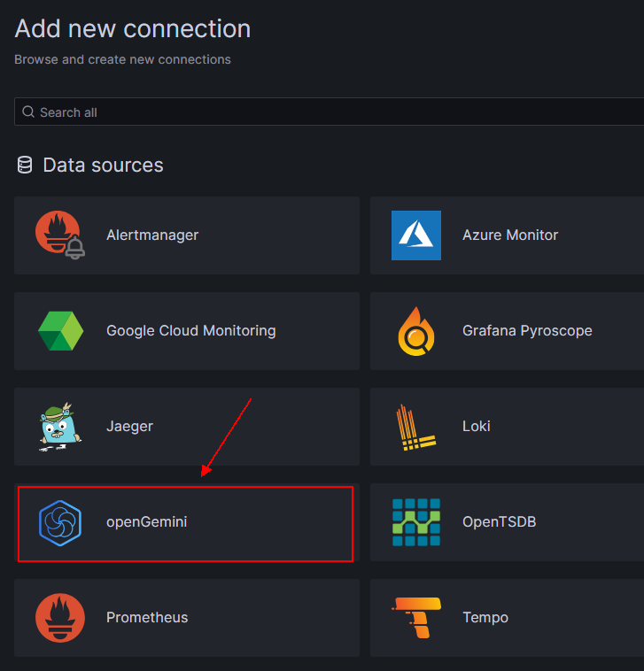This screenshot has width=644, height=671.
Task: Click the Loki logo icon
Action: [416, 427]
